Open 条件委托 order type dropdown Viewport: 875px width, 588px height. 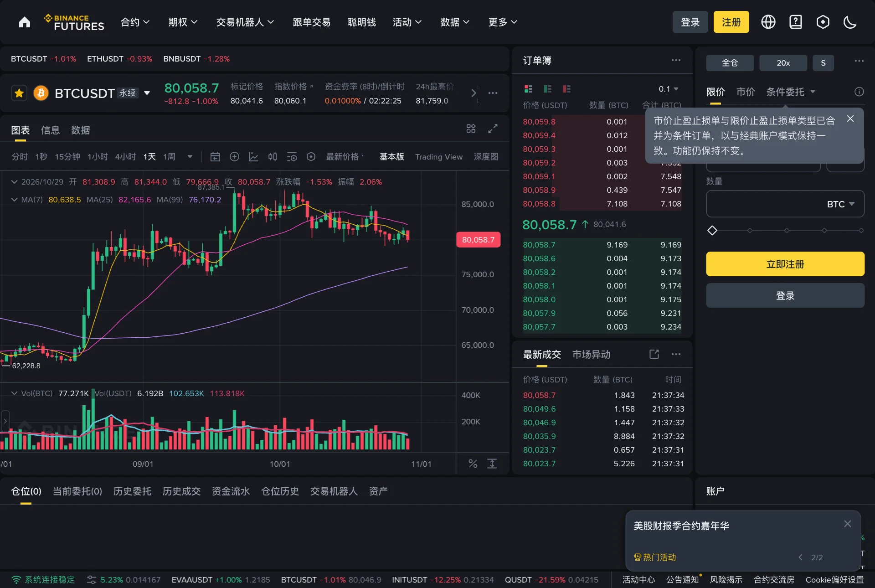pyautogui.click(x=791, y=92)
